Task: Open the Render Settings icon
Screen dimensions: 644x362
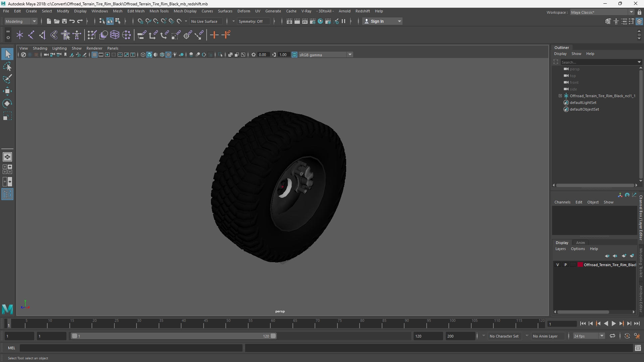Action: (312, 21)
